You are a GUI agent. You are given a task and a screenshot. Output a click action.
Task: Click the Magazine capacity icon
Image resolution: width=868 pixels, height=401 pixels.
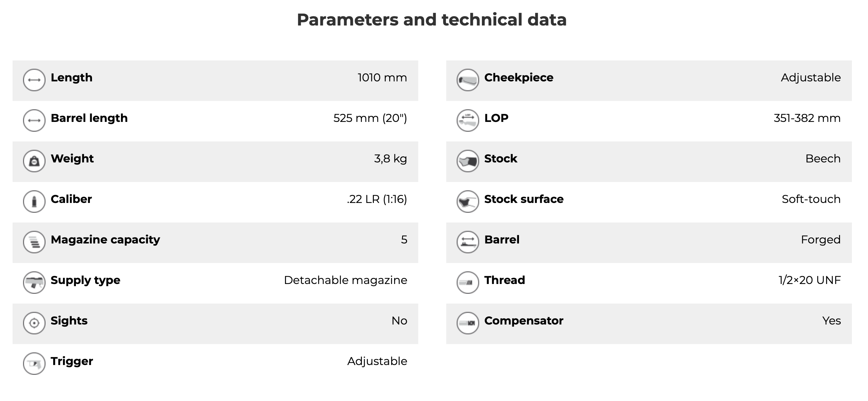[x=34, y=242]
